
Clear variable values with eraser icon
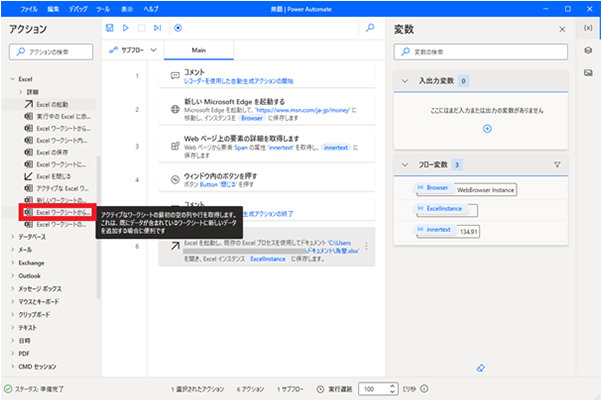pos(481,368)
